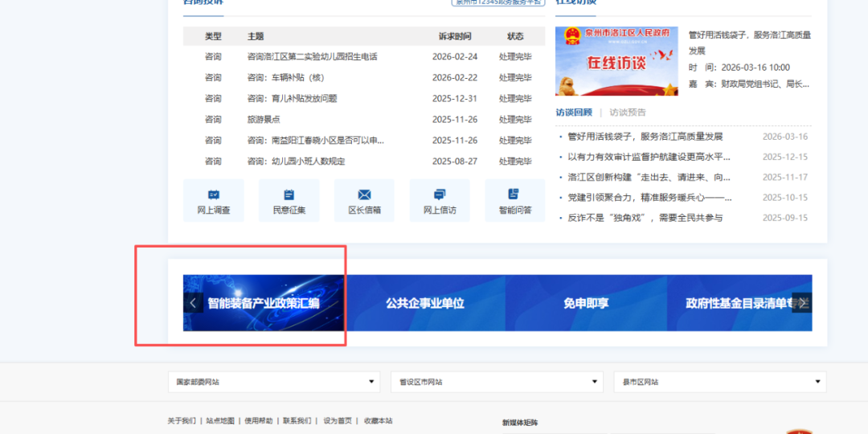Screen dimensions: 868x434
Task: Expand the 国家部委网站 dropdown
Action: (273, 382)
